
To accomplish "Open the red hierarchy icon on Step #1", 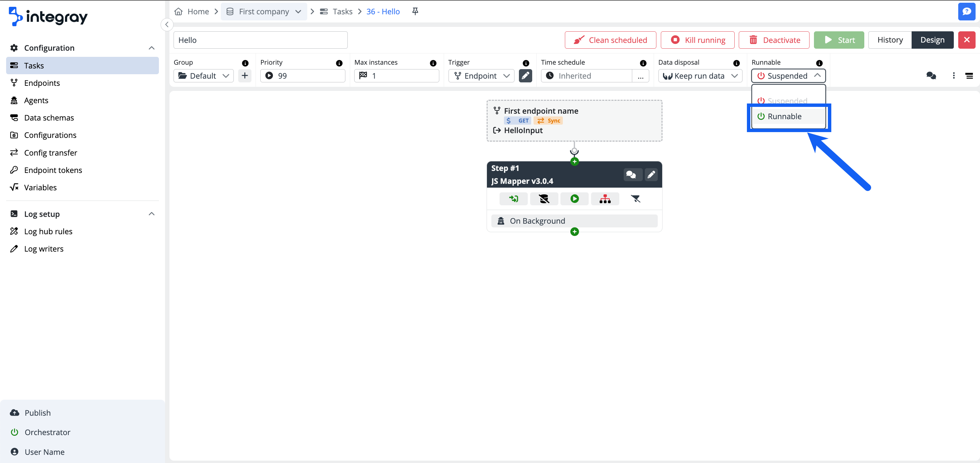I will click(605, 198).
